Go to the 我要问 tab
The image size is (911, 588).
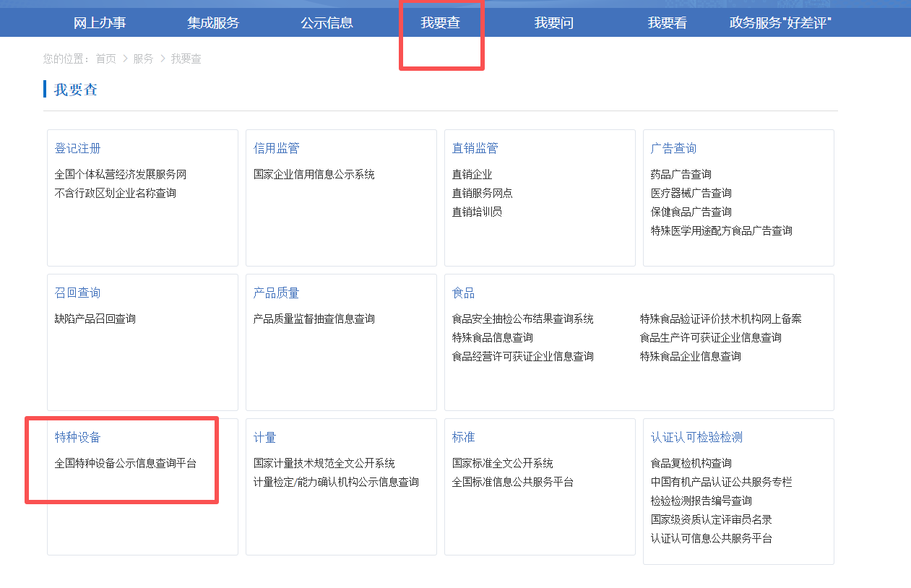[554, 22]
